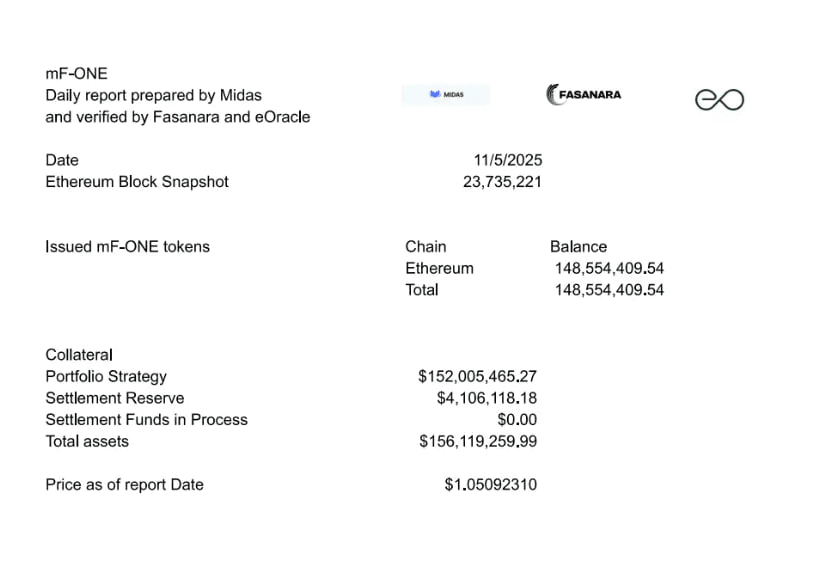The width and height of the screenshot is (815, 580).
Task: Select the Balance column header
Action: point(578,247)
